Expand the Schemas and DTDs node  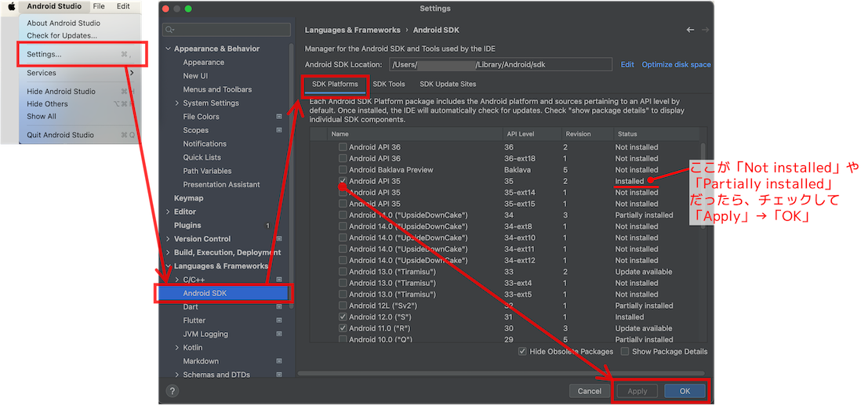176,374
